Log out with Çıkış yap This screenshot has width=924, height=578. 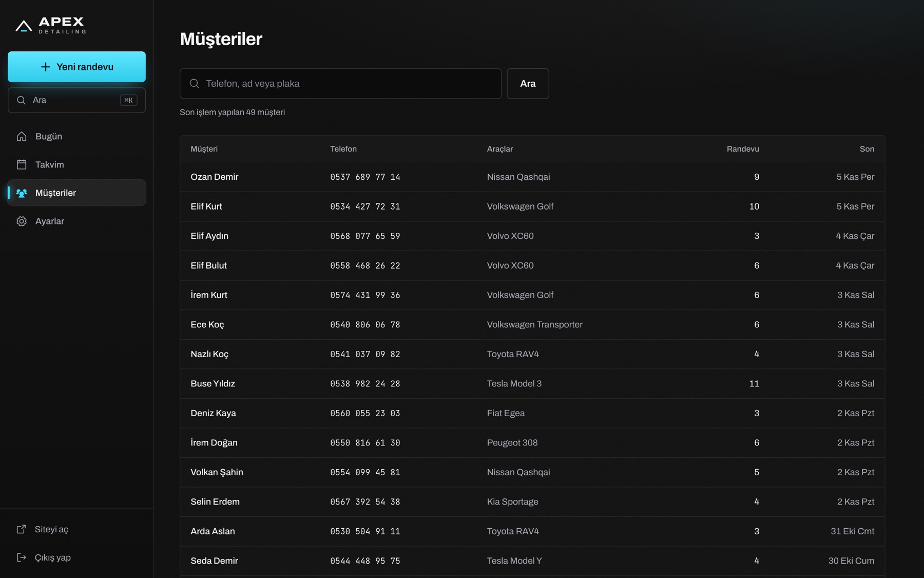[76, 557]
